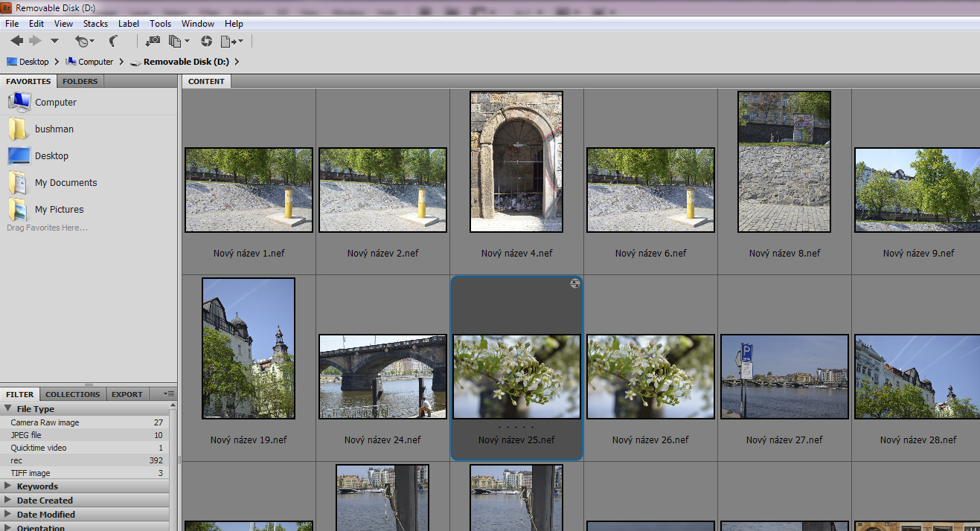Get photos from camera icon
The image size is (980, 531).
coord(153,41)
